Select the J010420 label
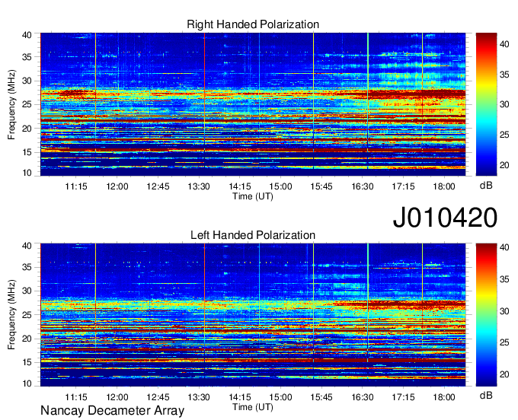 click(x=445, y=218)
